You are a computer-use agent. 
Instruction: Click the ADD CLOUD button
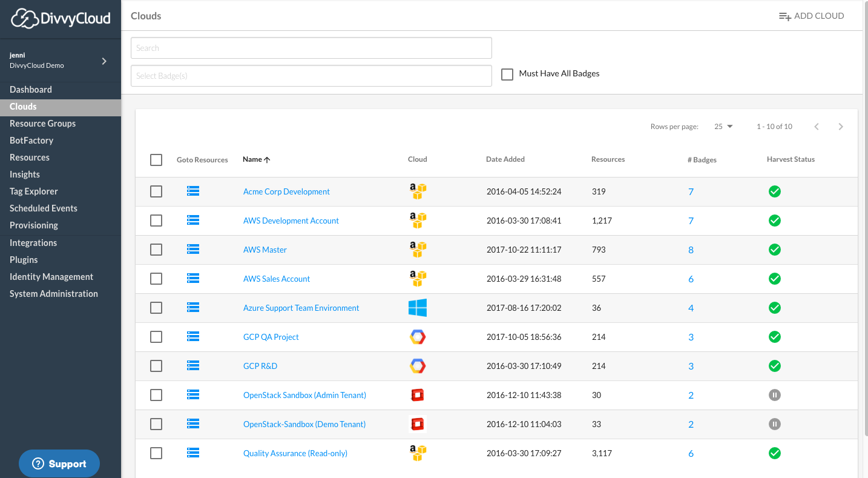tap(811, 16)
